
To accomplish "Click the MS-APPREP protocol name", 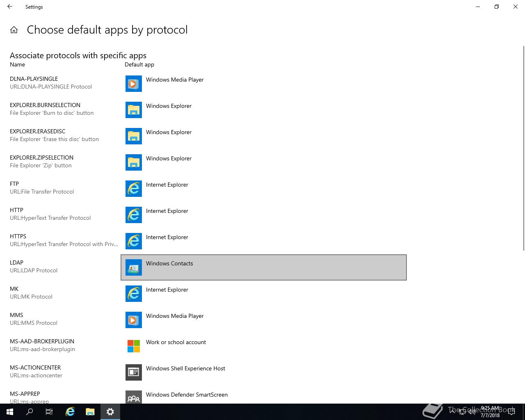I will (x=25, y=394).
